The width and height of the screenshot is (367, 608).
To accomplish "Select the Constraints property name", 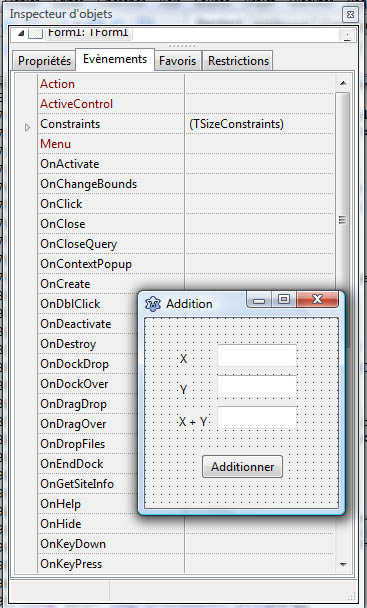I will click(70, 124).
